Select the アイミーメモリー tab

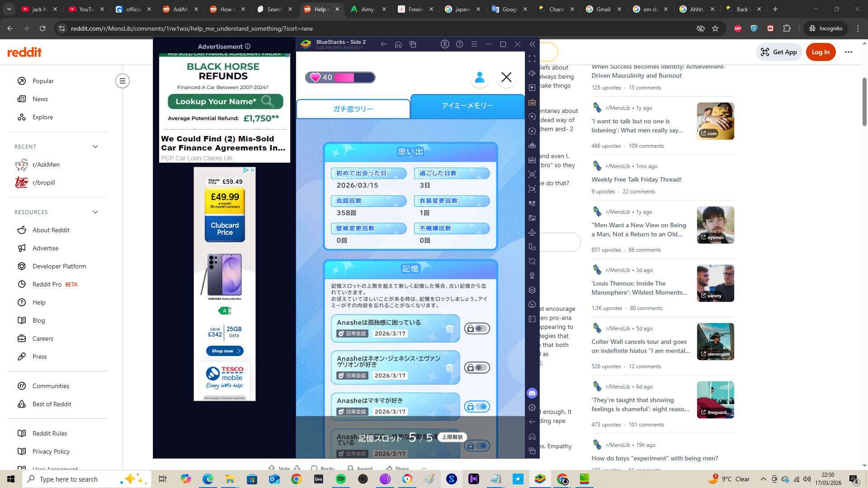click(x=467, y=106)
